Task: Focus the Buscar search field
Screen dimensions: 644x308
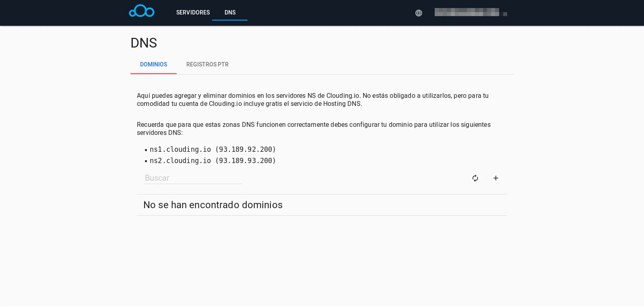Action: (193, 178)
